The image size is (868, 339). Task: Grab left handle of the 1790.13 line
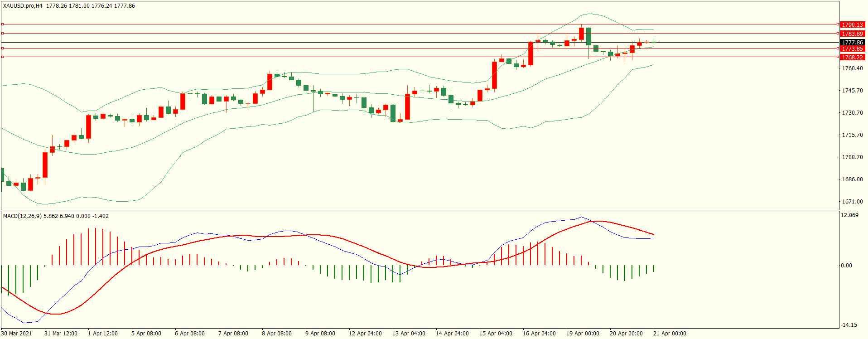(2, 24)
